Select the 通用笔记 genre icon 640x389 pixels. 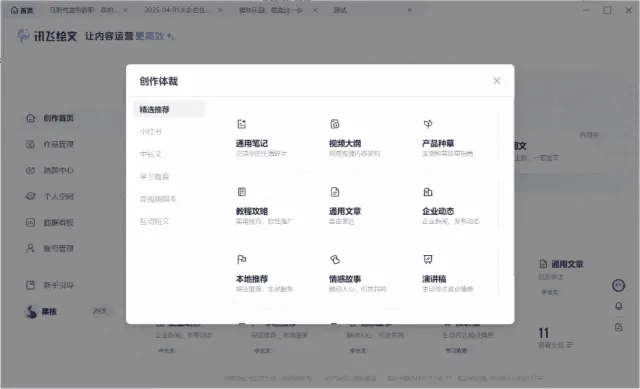pos(242,124)
